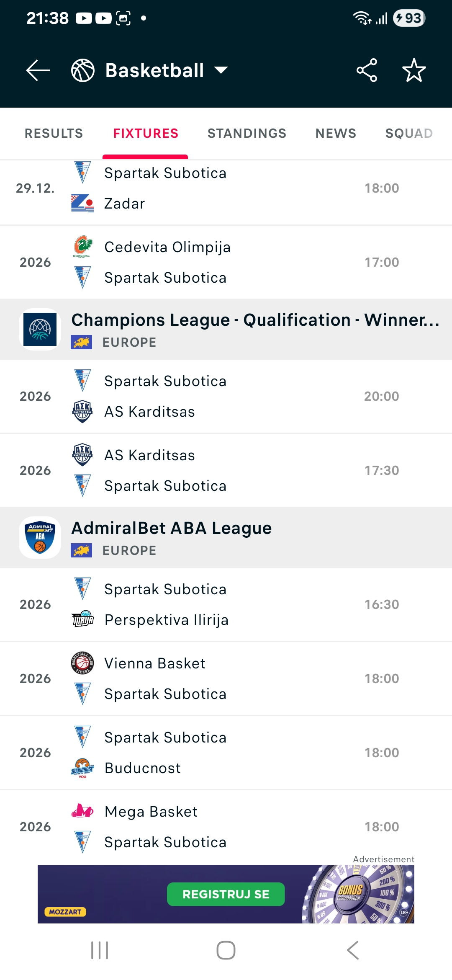Open the AdmiralBet ABA League header
The height and width of the screenshot is (980, 452).
(251, 537)
